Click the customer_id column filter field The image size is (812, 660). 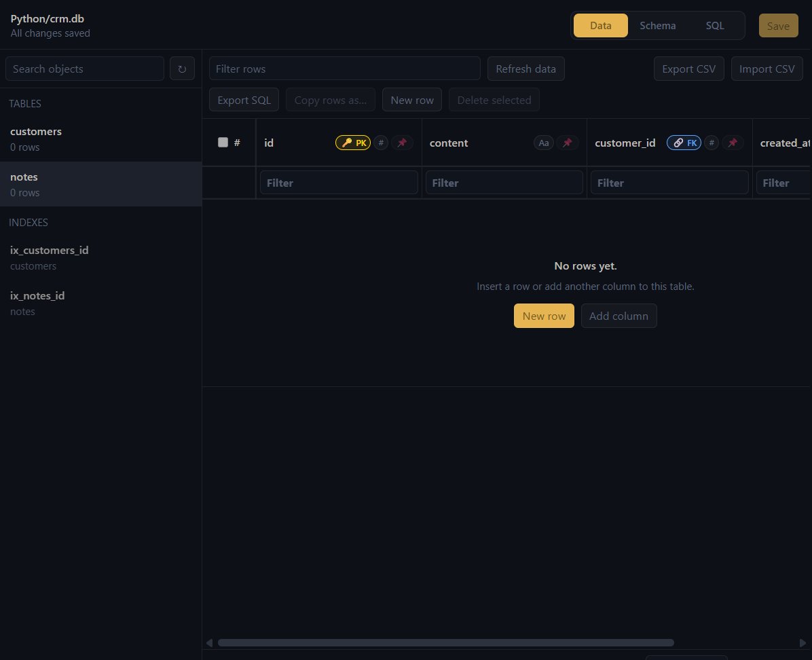[x=669, y=183]
